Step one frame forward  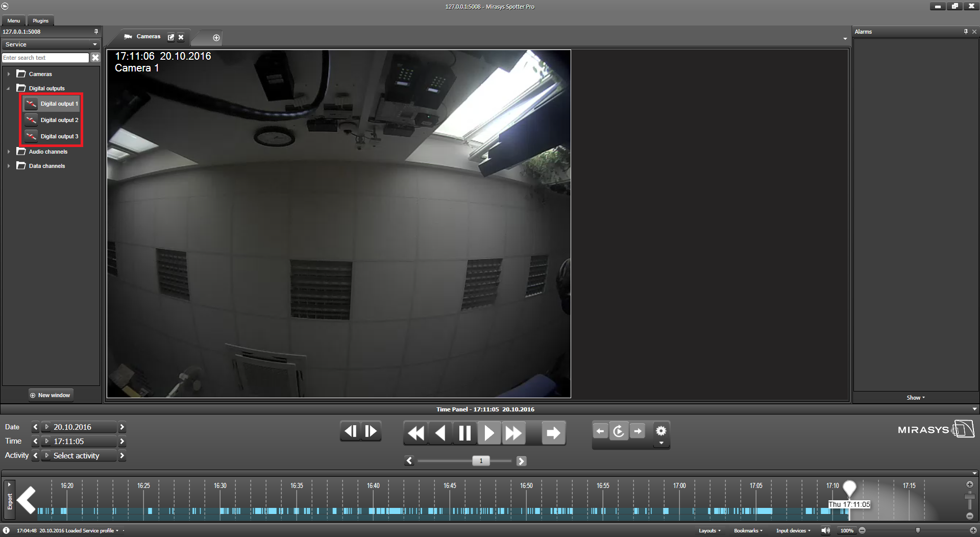coord(371,431)
